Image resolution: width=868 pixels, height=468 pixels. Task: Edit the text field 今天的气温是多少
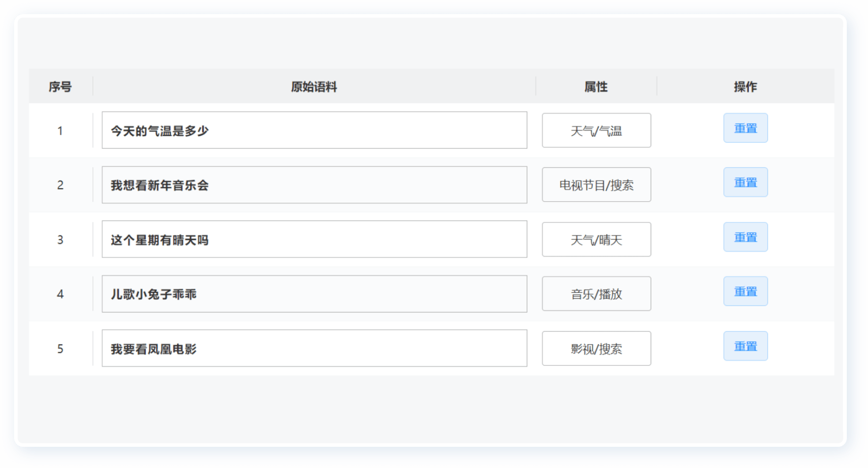(314, 130)
